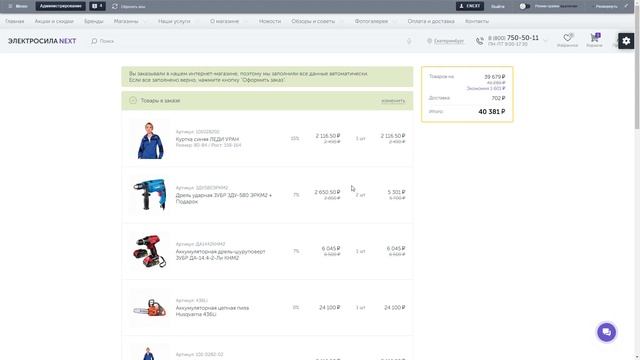Click the ЭЛЕКТРОСИЛА NEXT logo
640x360 pixels.
point(42,41)
